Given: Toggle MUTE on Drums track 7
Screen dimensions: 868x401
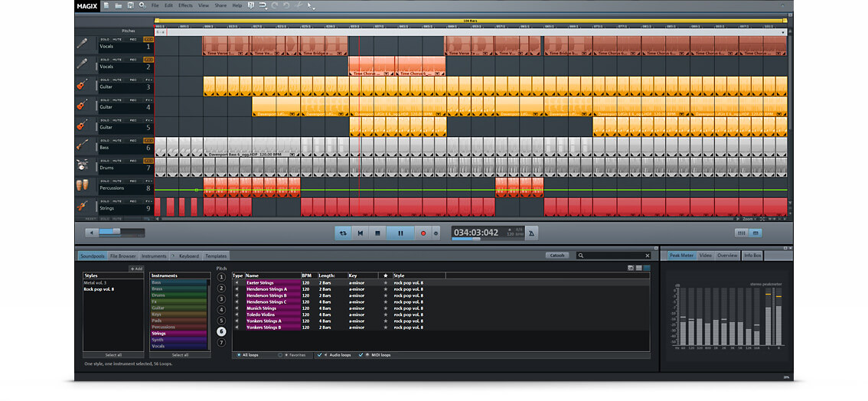Looking at the screenshot, I should [x=117, y=161].
